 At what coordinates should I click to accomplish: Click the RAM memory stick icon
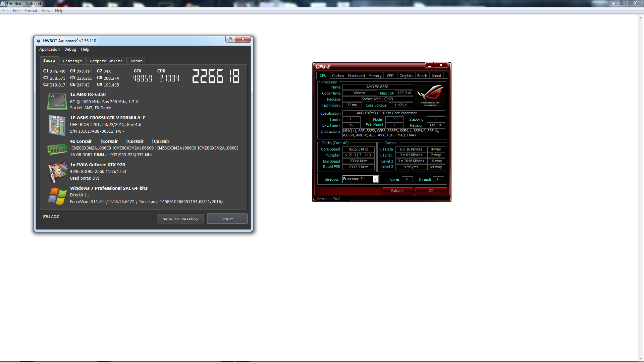[x=57, y=149]
